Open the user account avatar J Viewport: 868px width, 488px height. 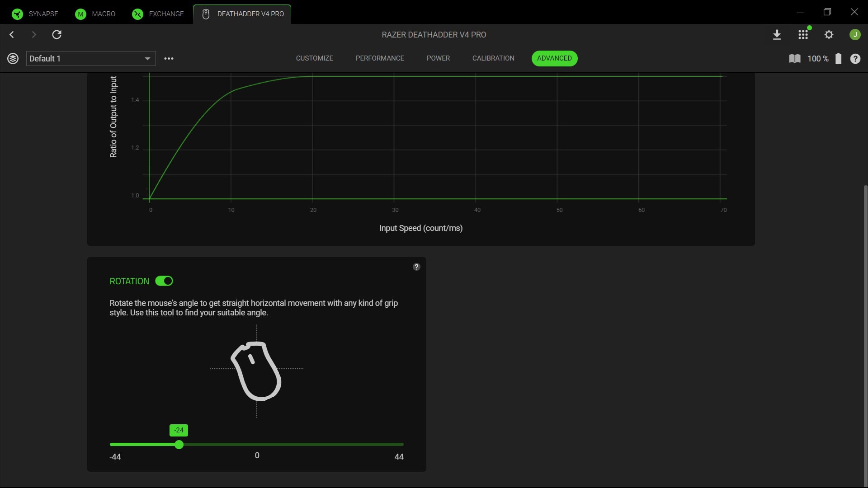pos(854,35)
